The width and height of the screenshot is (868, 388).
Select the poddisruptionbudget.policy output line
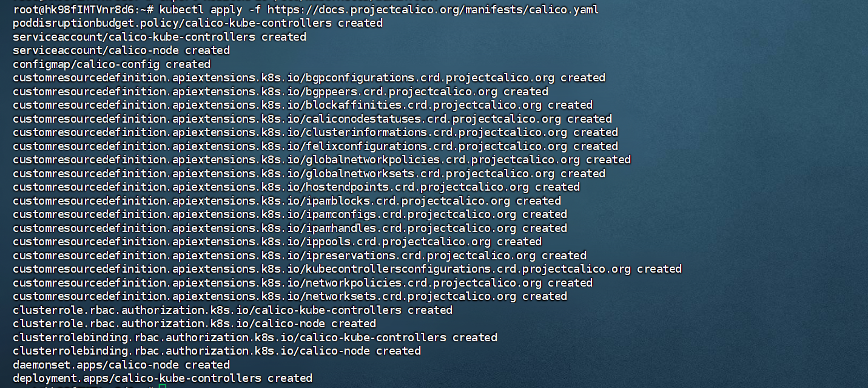click(198, 23)
